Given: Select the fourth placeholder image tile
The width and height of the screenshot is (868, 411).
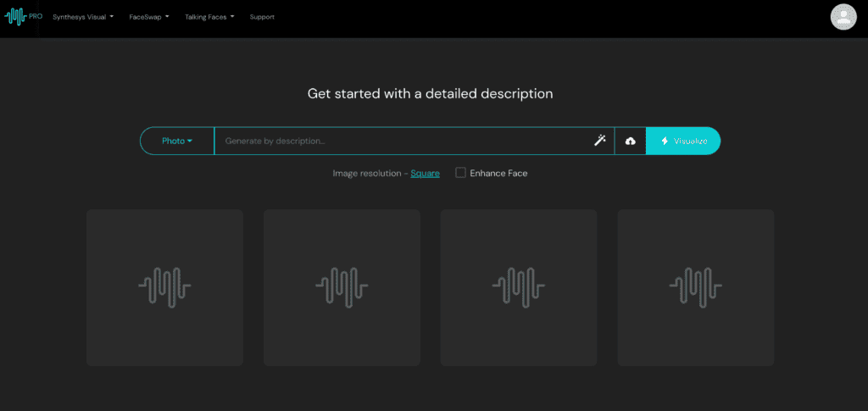Looking at the screenshot, I should tap(695, 287).
